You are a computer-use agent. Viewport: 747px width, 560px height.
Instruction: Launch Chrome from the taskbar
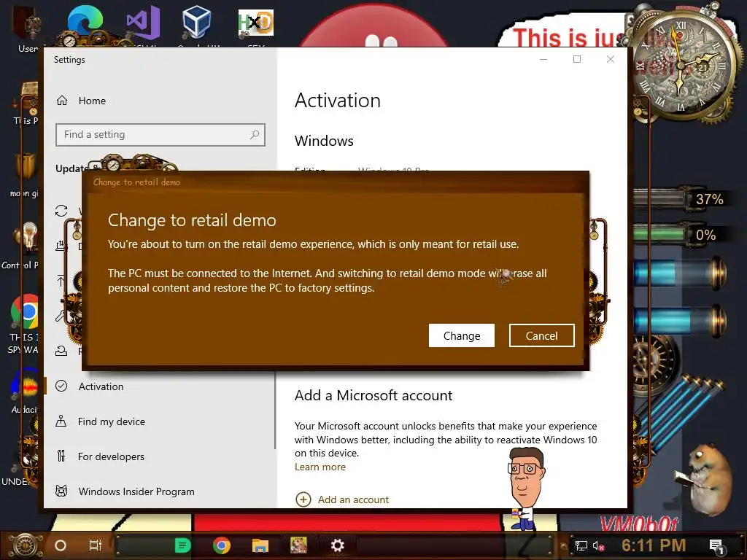tap(222, 545)
